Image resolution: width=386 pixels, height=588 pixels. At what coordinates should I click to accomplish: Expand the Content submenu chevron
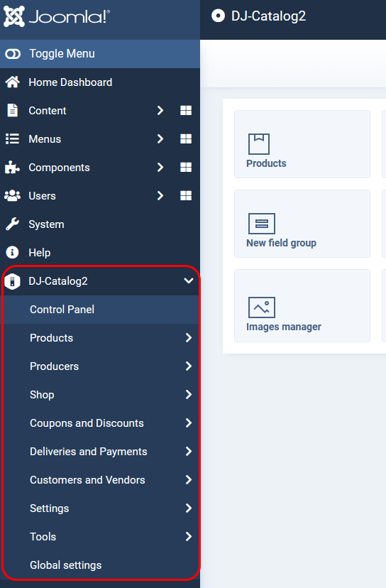(x=160, y=110)
